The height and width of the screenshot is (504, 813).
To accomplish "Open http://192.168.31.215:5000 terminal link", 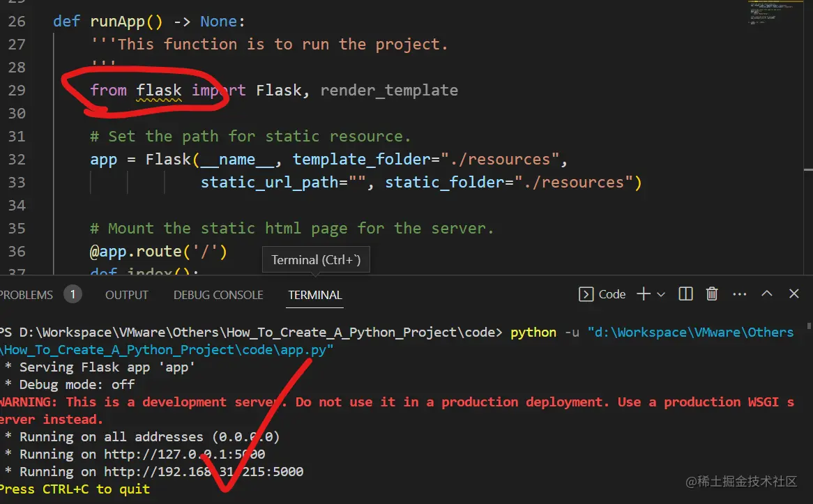I will tap(204, 471).
